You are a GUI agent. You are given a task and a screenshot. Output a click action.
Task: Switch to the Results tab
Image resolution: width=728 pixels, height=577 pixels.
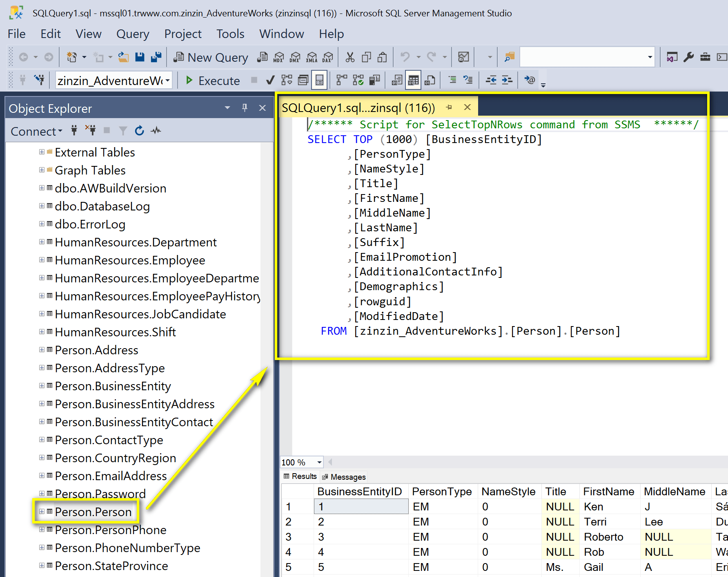[300, 476]
